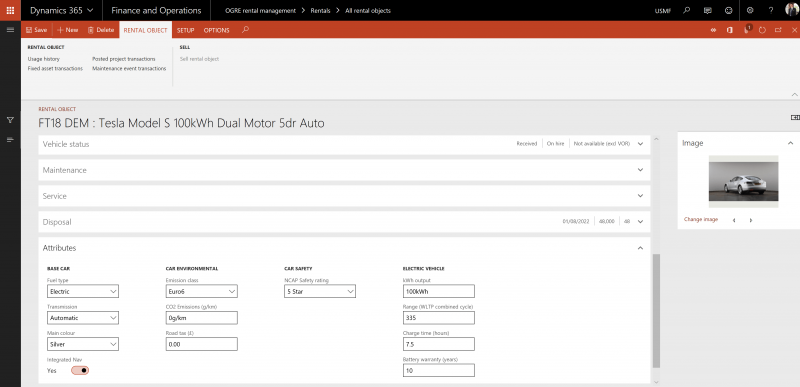The height and width of the screenshot is (387, 800).
Task: Click OGRE rental management breadcrumb
Action: pos(260,10)
